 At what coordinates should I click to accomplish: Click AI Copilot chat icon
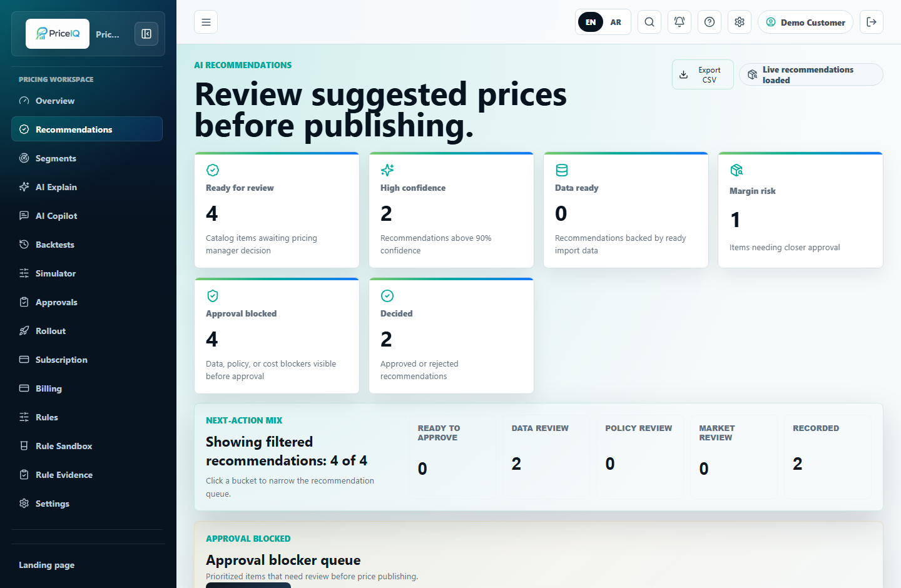pyautogui.click(x=24, y=216)
